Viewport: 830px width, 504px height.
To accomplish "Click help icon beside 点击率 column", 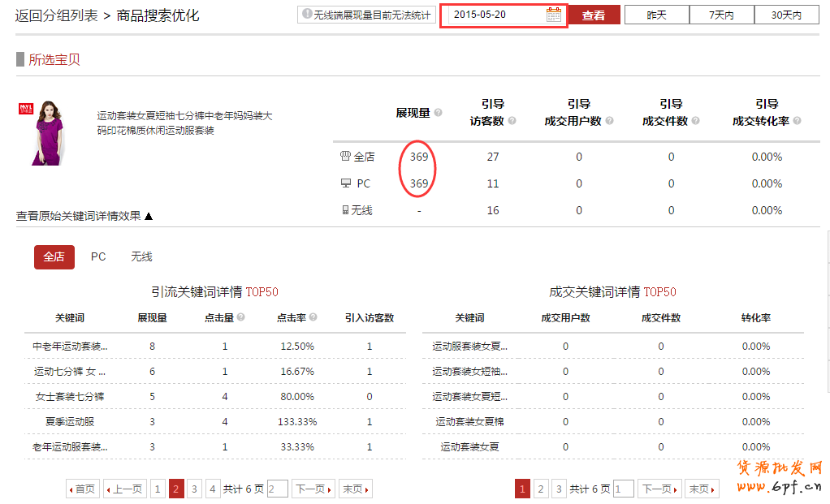I will tap(313, 318).
